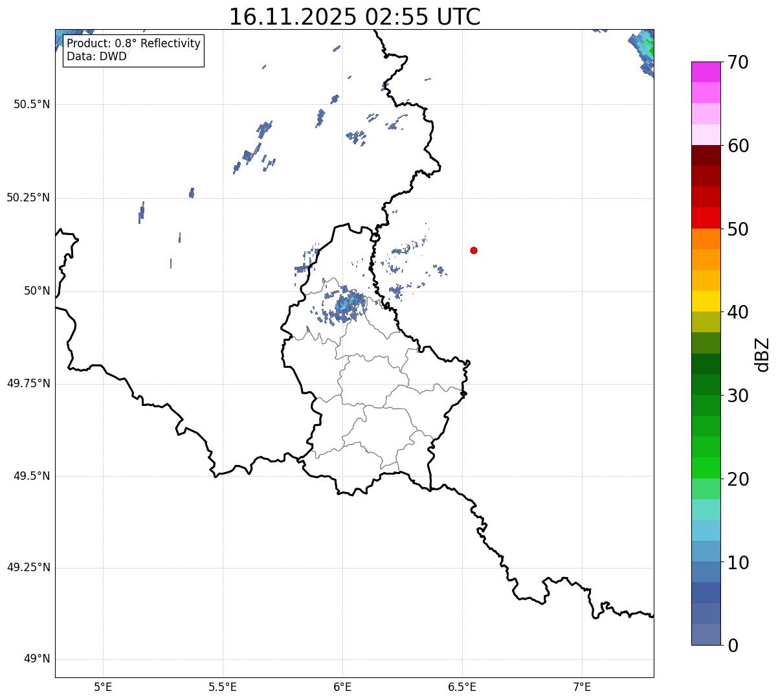Click the 50.5°N latitude label
Viewport: 778px width, 700px height.
32,104
